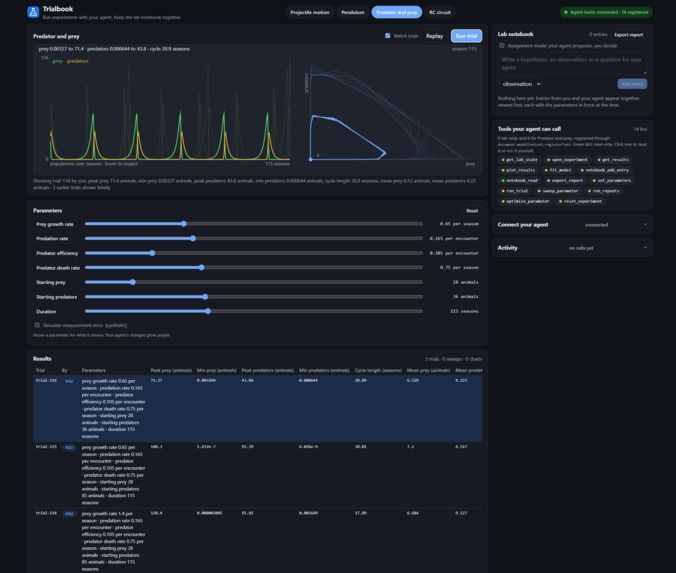Click the yellow predators legend label

(x=78, y=61)
